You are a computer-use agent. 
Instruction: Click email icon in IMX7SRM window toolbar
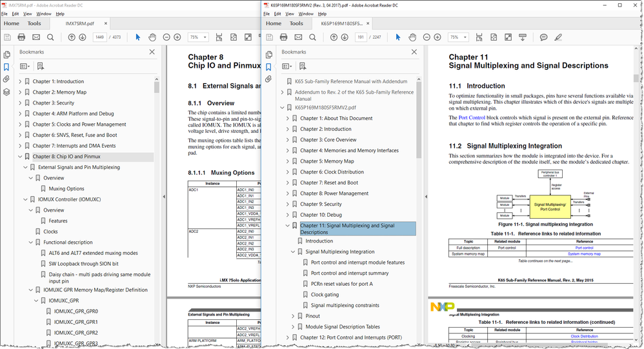point(36,37)
